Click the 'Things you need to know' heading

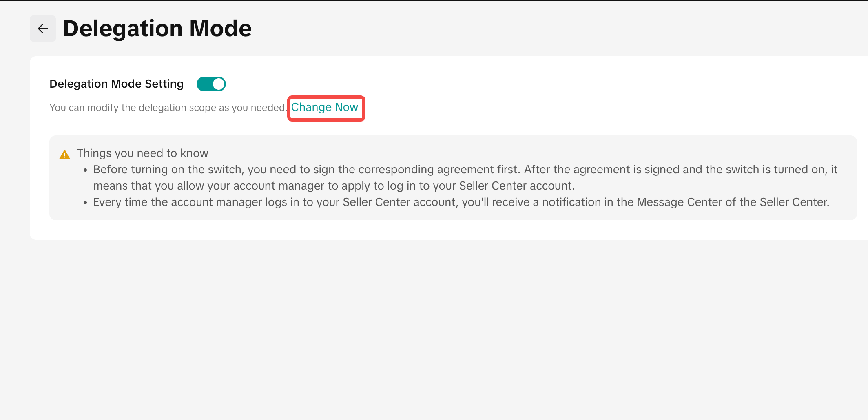coord(142,153)
